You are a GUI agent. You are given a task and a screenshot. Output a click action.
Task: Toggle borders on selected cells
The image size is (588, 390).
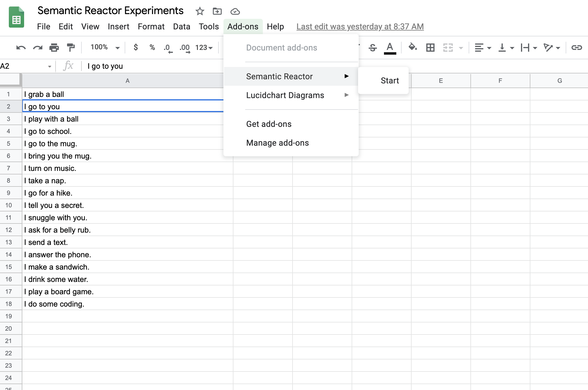pyautogui.click(x=430, y=47)
